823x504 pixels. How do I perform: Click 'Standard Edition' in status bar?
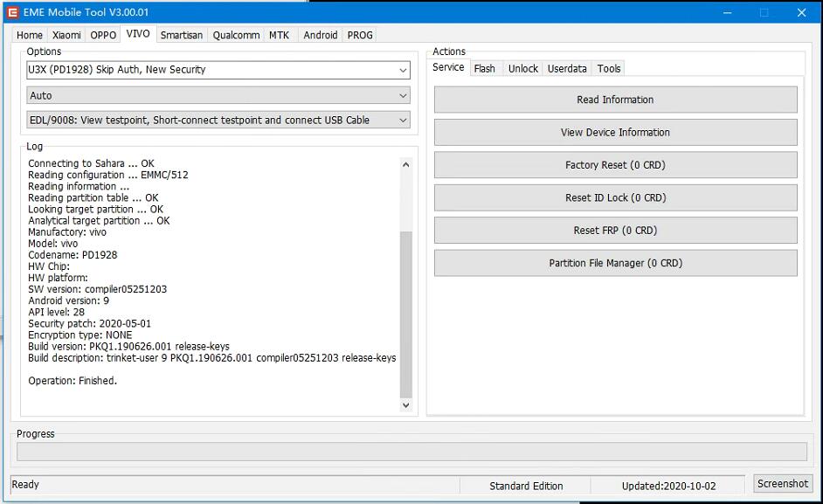pos(526,487)
